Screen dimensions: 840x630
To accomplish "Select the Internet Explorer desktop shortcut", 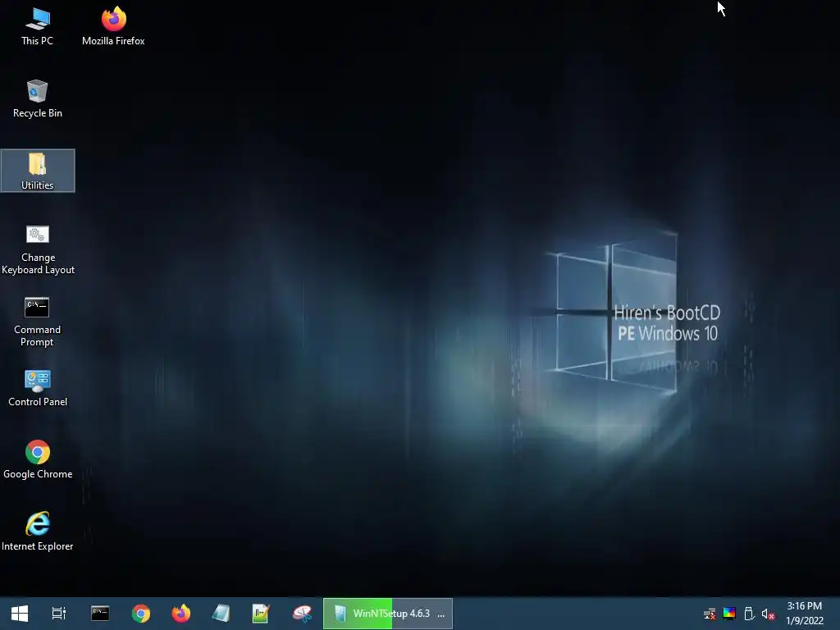I will (38, 532).
